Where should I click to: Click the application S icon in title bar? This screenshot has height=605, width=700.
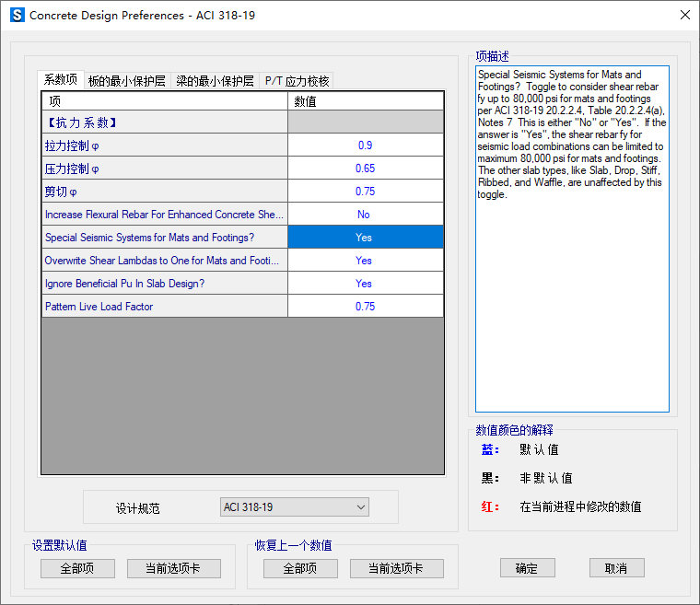[17, 16]
